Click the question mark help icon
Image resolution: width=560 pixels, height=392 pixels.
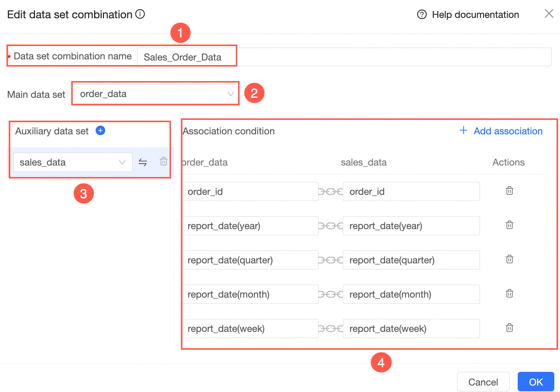pos(421,14)
